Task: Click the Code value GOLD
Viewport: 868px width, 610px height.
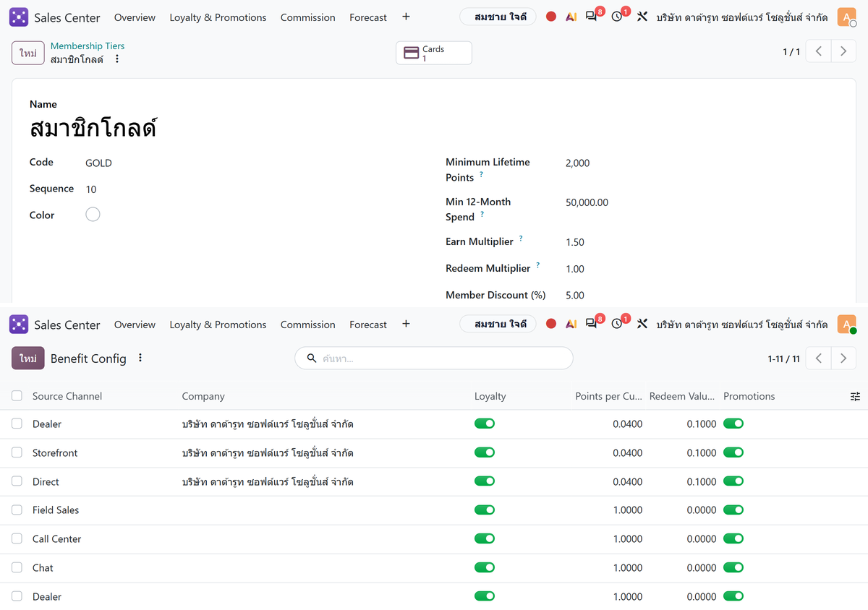Action: tap(98, 163)
